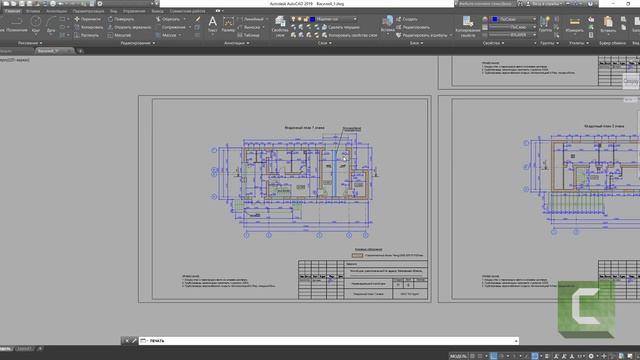Expand the Block (Блок) panel
Screen dimensions: 640x360
[x=416, y=43]
